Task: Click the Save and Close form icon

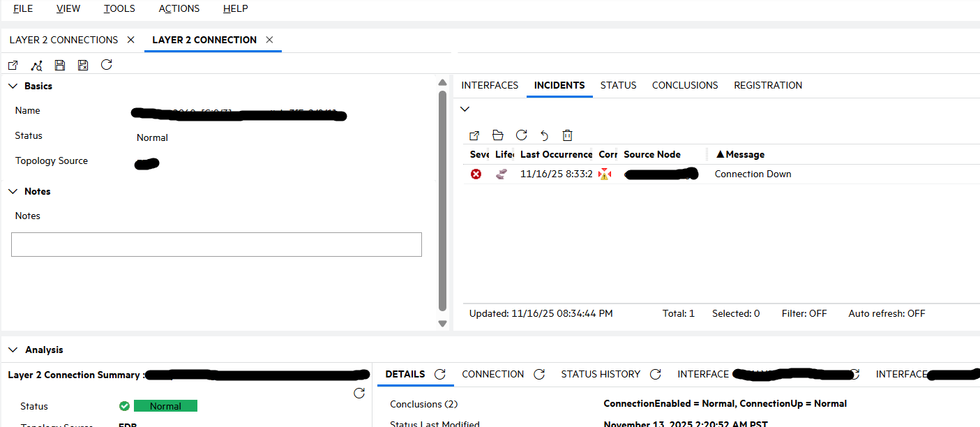Action: click(83, 65)
